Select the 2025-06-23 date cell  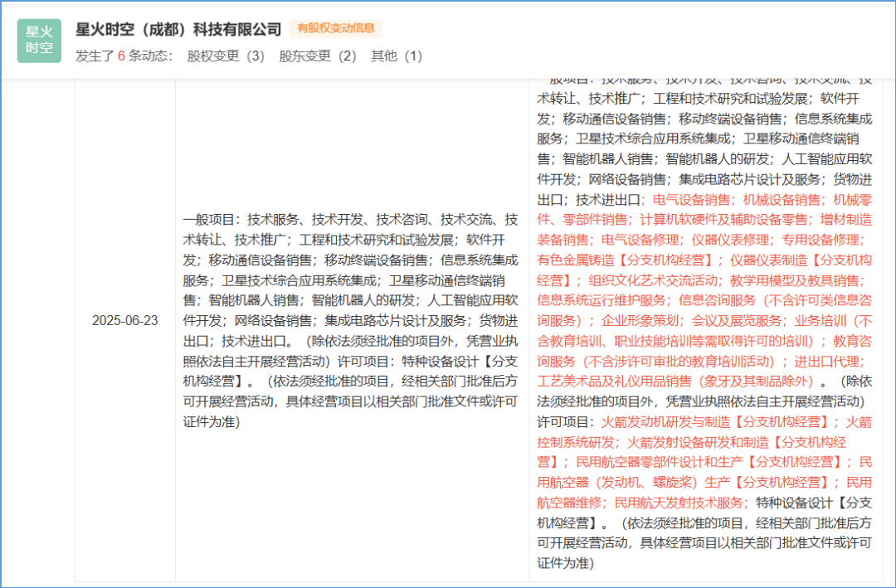(124, 320)
